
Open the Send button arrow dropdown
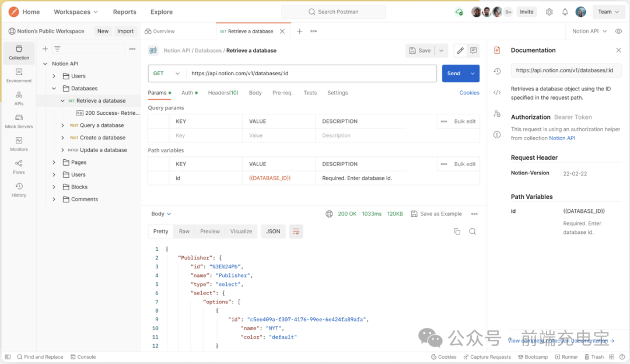pyautogui.click(x=473, y=73)
